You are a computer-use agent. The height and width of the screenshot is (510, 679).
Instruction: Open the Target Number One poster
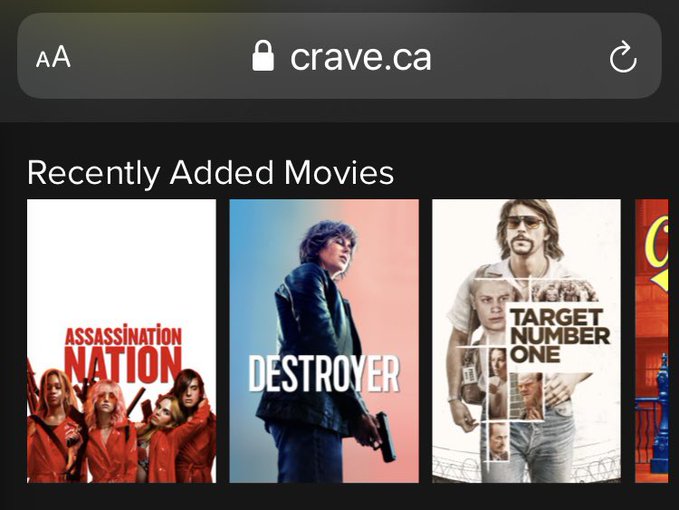click(526, 341)
